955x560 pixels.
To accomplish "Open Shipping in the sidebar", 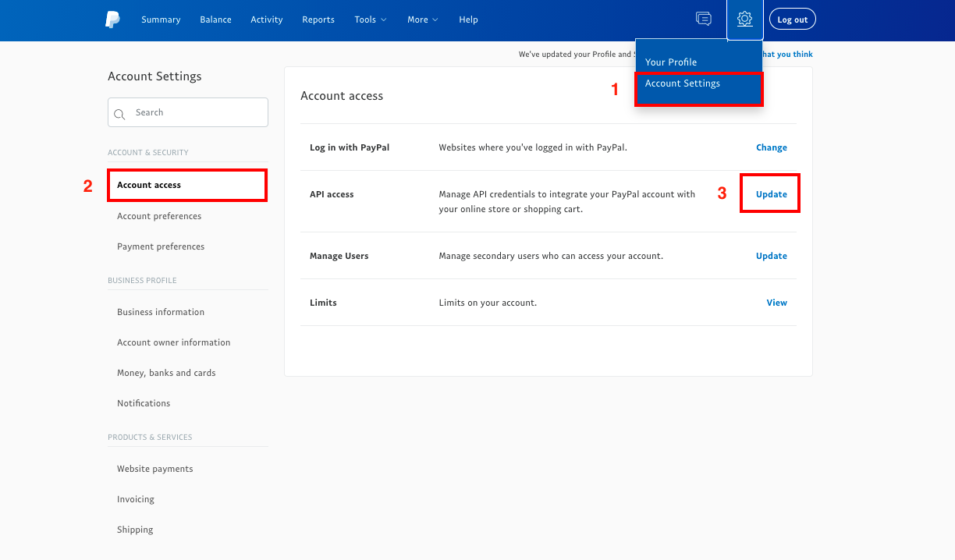I will [135, 530].
